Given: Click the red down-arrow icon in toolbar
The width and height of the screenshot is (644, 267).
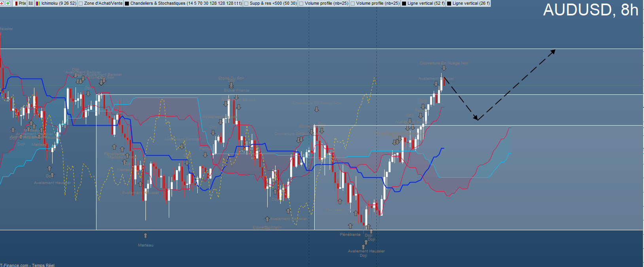Looking at the screenshot, I should [3, 3].
